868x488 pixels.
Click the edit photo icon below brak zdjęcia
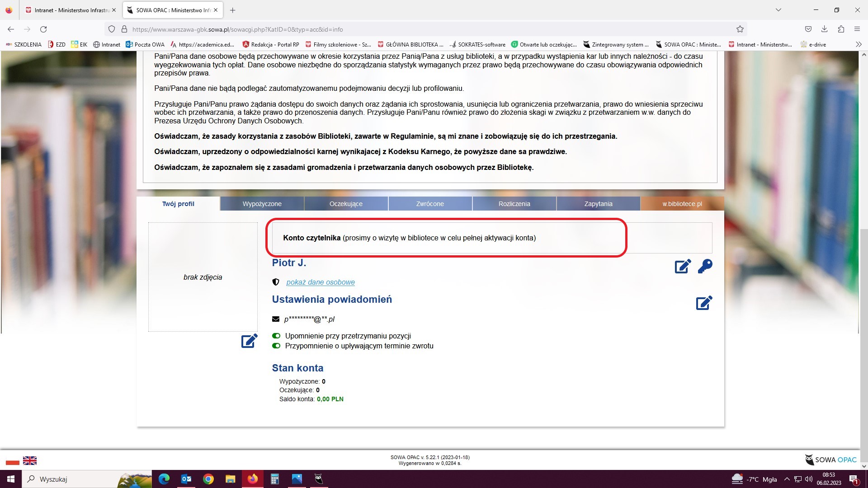tap(249, 341)
